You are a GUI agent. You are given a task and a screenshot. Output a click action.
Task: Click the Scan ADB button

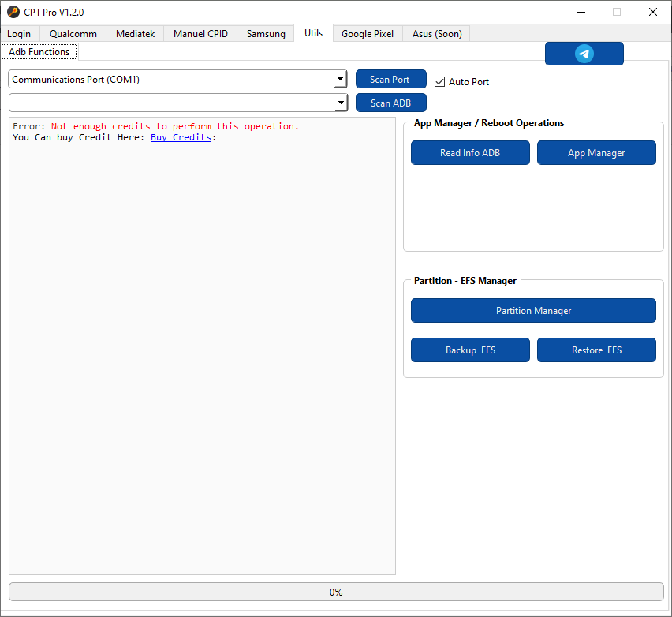pos(390,103)
